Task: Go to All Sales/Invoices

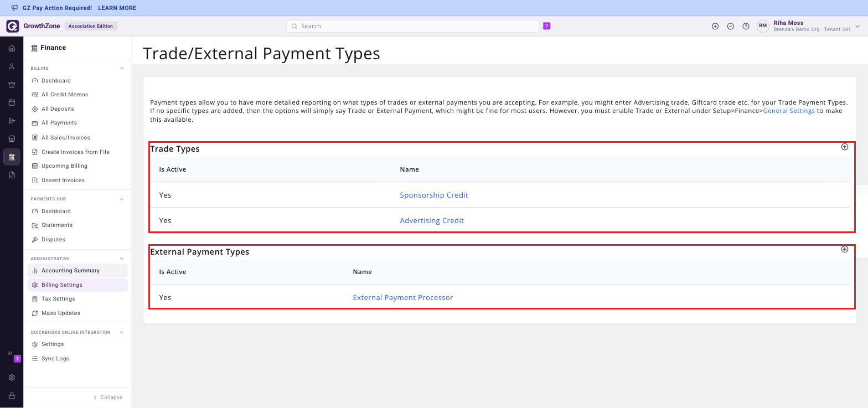Action: (65, 138)
